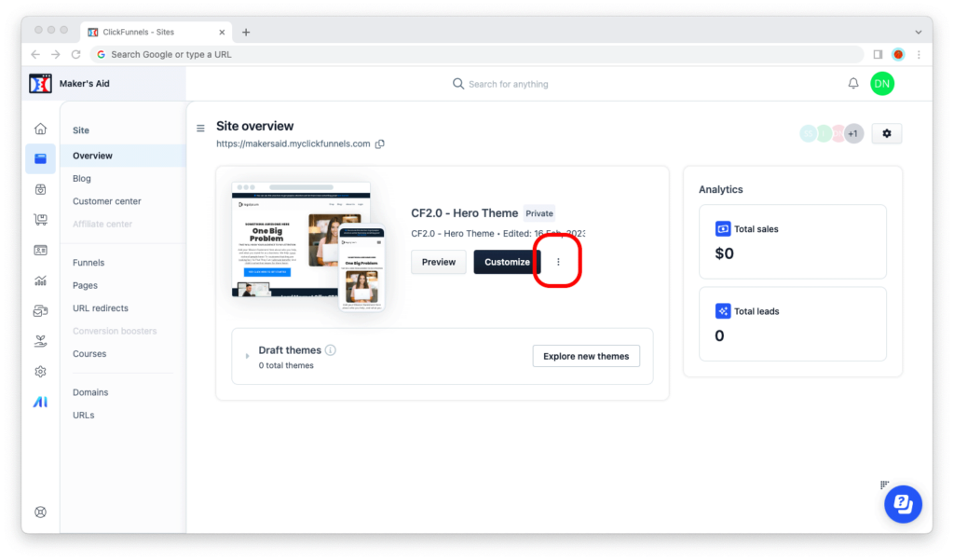The width and height of the screenshot is (954, 560).
Task: Click the Preview button
Action: click(439, 262)
